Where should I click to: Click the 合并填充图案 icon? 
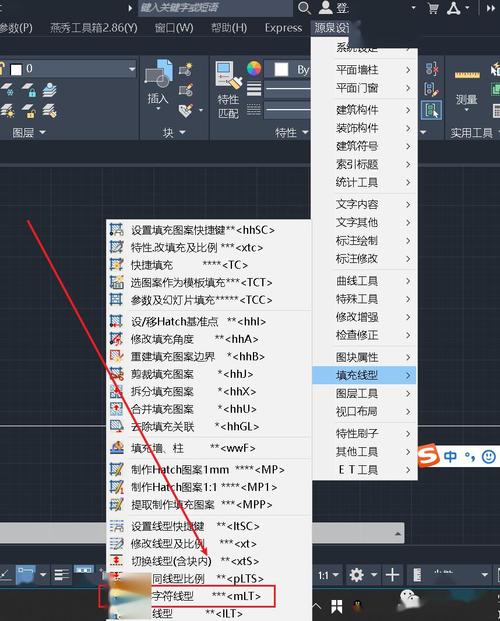(116, 409)
